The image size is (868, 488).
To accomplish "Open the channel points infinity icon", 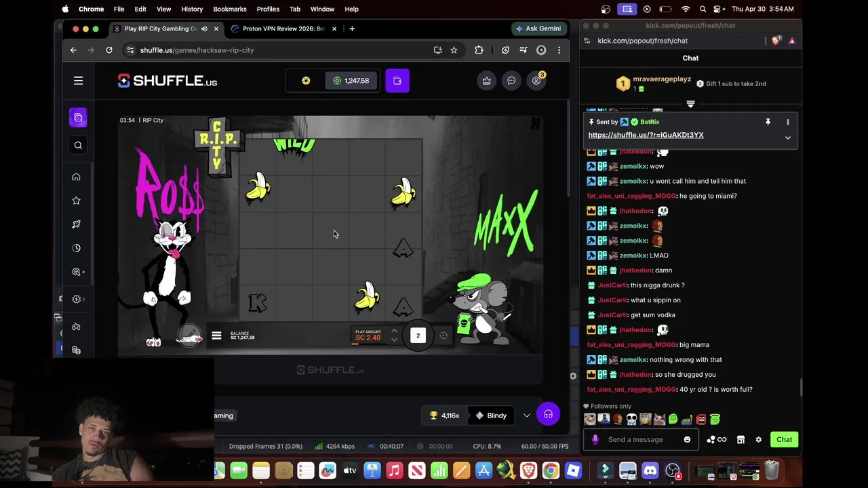I will 716,439.
